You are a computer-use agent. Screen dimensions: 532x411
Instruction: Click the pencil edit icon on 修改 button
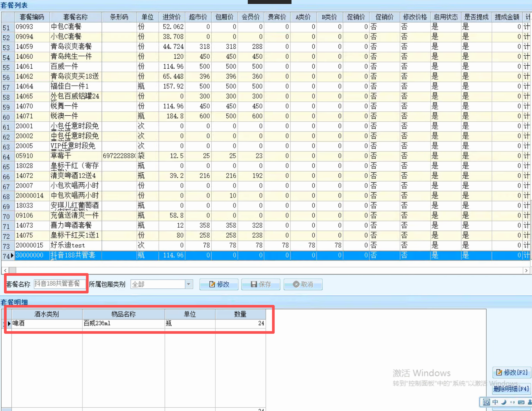click(212, 284)
